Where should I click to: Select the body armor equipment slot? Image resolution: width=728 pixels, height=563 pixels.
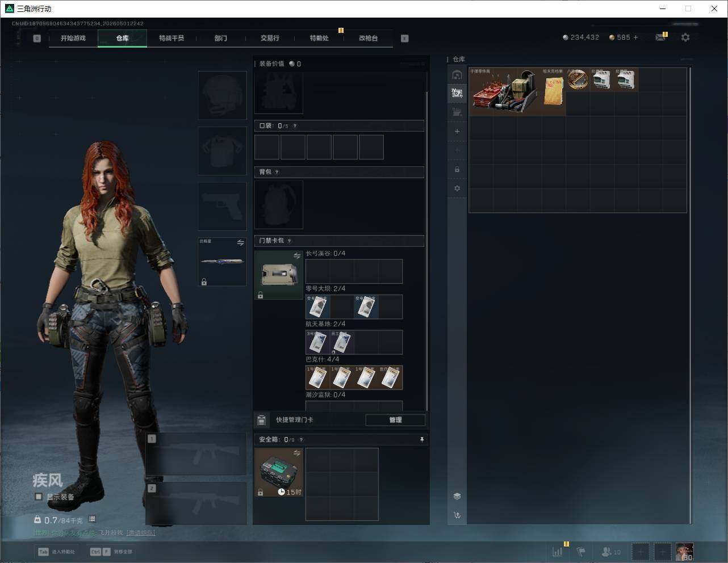click(x=223, y=151)
